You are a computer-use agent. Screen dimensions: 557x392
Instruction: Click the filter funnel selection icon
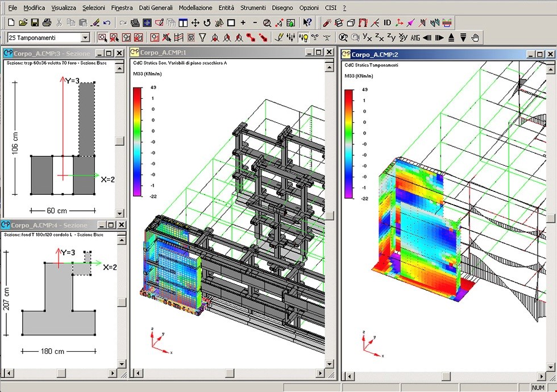coord(202,37)
